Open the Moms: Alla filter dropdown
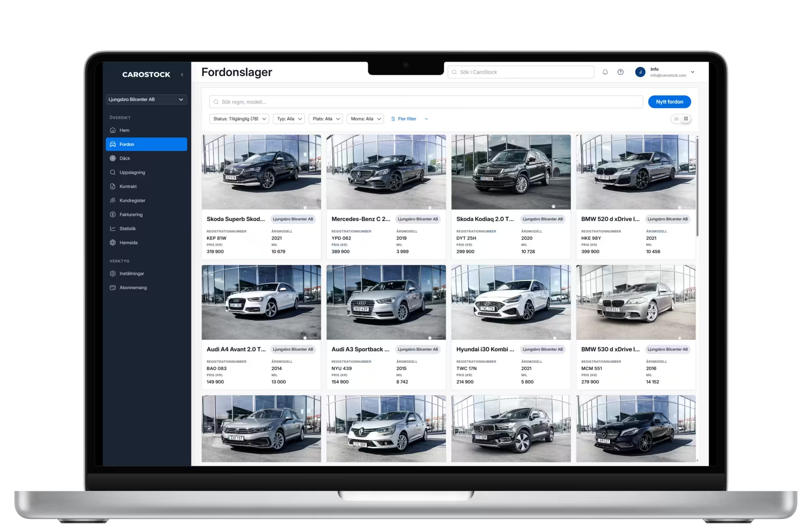812x528 pixels. click(x=365, y=119)
